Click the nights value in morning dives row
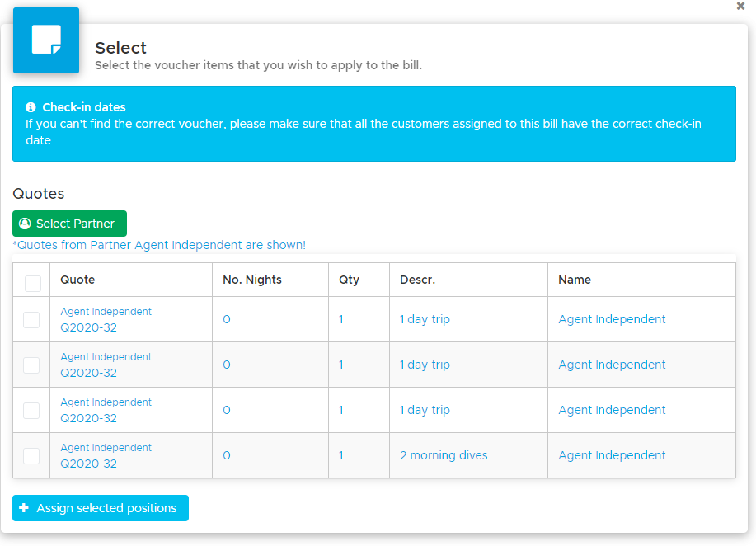The height and width of the screenshot is (546, 756). pos(227,455)
